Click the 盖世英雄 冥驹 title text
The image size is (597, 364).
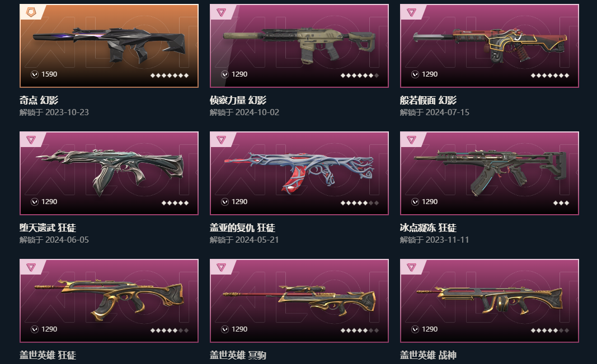[238, 355]
